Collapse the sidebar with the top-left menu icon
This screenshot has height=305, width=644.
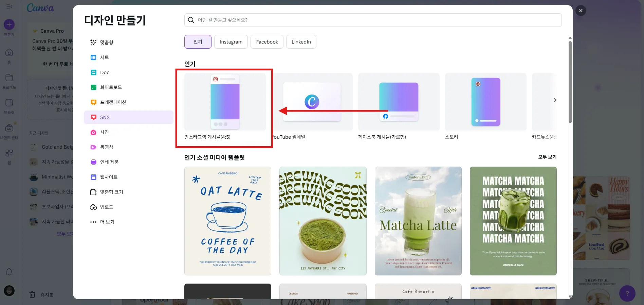pyautogui.click(x=9, y=7)
